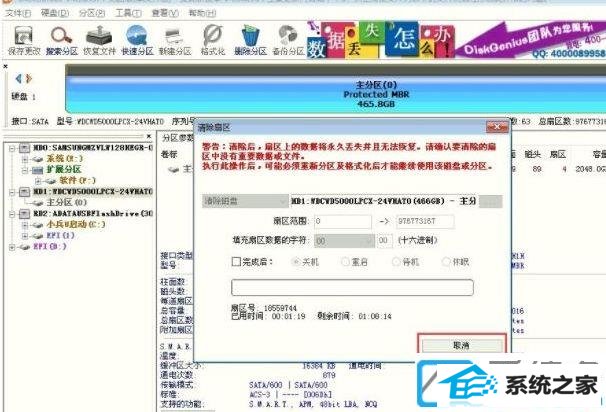Click the Save Changes (保存更改) toolbar icon
Viewport: 606px width, 412px height.
point(24,40)
